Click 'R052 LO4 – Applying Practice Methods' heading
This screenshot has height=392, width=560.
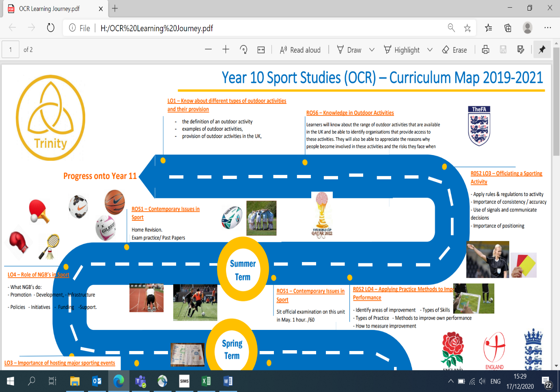pos(403,293)
